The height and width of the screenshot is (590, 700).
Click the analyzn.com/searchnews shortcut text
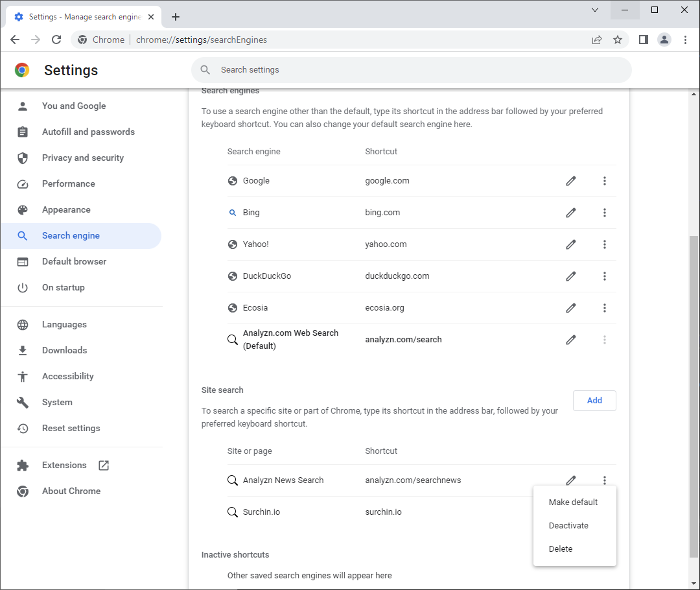tap(413, 480)
